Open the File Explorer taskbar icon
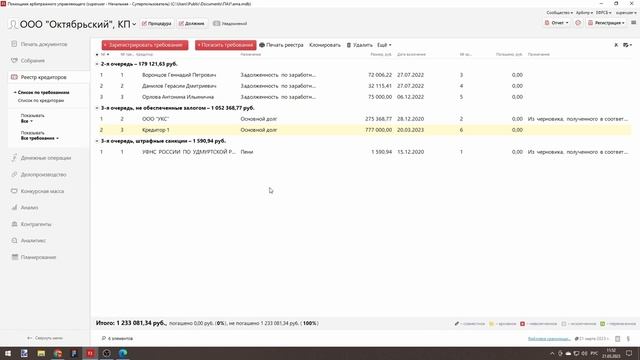Screen dimensions: 640x360 point(41,353)
